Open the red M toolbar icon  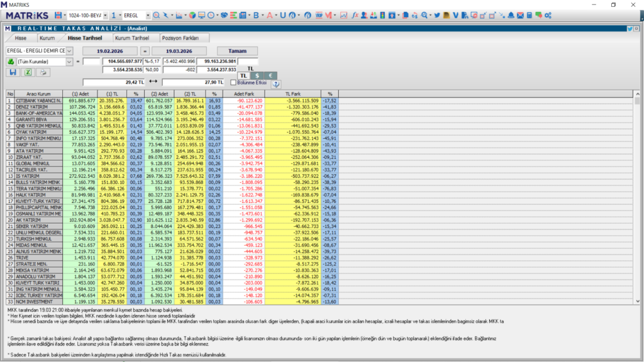pyautogui.click(x=328, y=15)
